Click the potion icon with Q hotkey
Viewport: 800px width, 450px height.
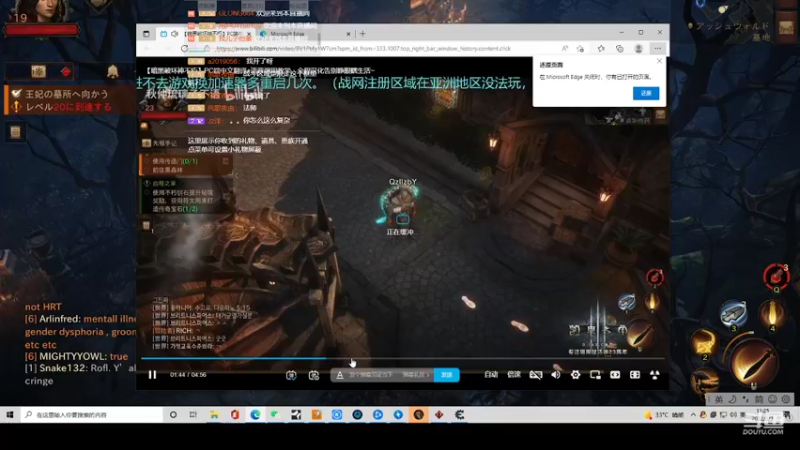777,277
